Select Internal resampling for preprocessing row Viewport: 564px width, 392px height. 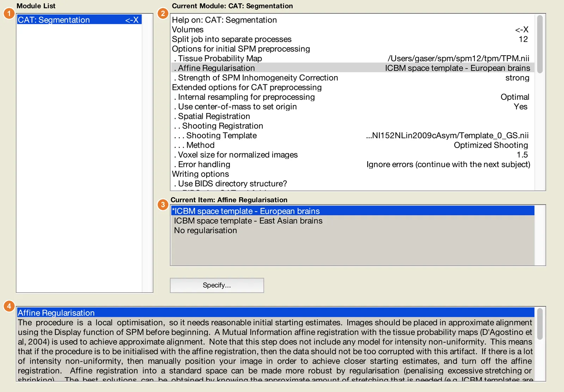tap(352, 97)
